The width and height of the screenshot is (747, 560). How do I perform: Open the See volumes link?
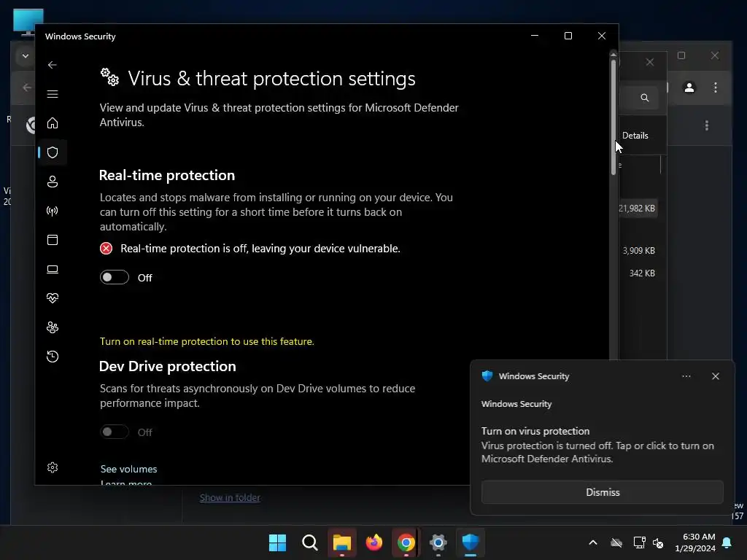coord(128,469)
